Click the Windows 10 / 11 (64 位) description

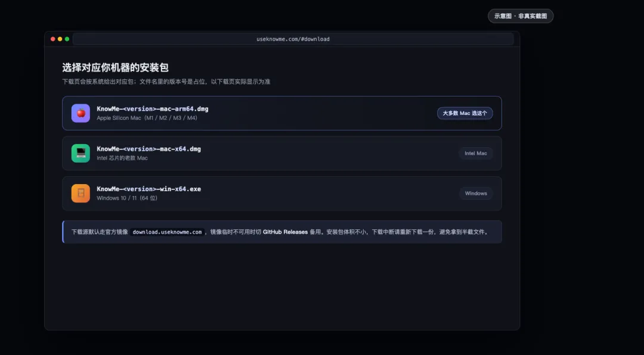(x=127, y=198)
